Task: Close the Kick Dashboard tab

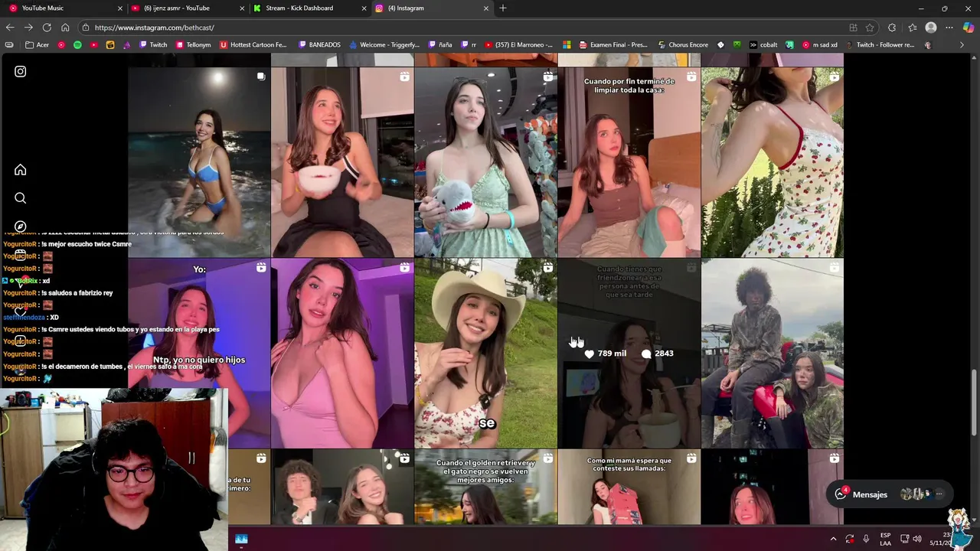Action: click(364, 8)
